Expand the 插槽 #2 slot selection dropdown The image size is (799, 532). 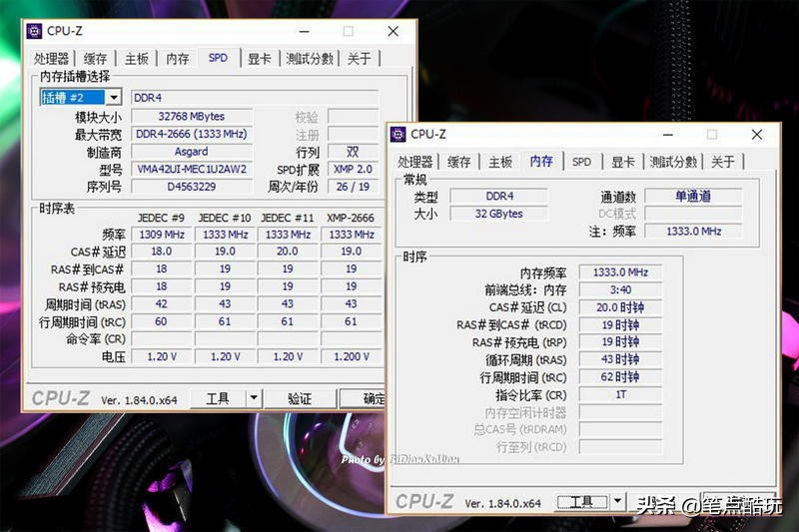114,97
